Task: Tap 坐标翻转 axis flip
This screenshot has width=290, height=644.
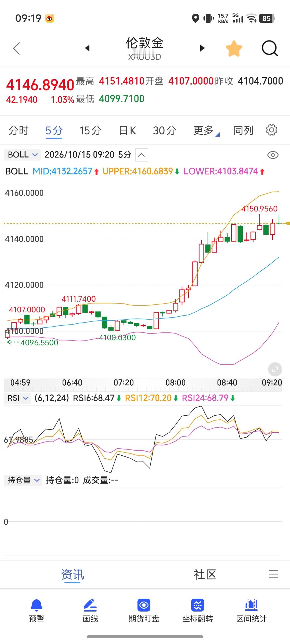Action: click(x=198, y=611)
